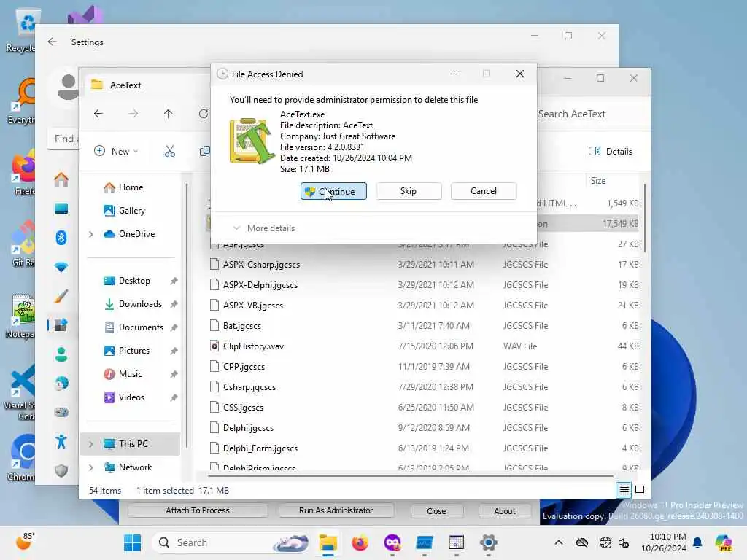Image resolution: width=747 pixels, height=560 pixels.
Task: Open Firefox from the taskbar
Action: click(360, 542)
